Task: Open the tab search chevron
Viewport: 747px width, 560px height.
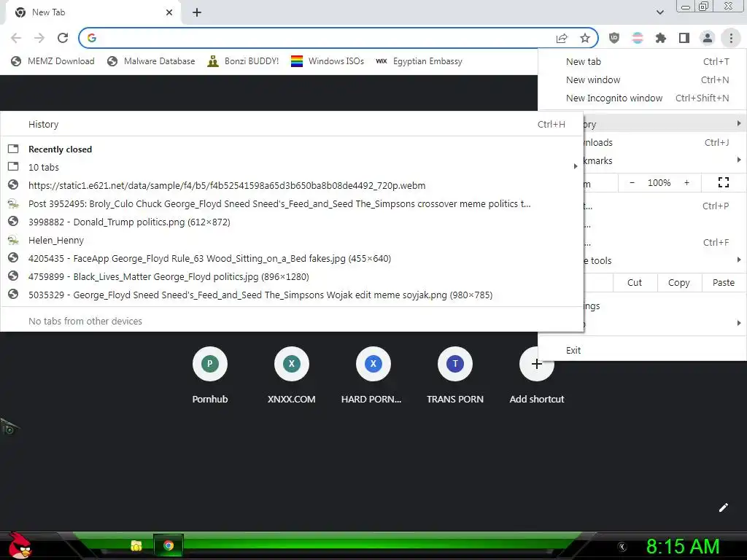Action: pos(659,12)
